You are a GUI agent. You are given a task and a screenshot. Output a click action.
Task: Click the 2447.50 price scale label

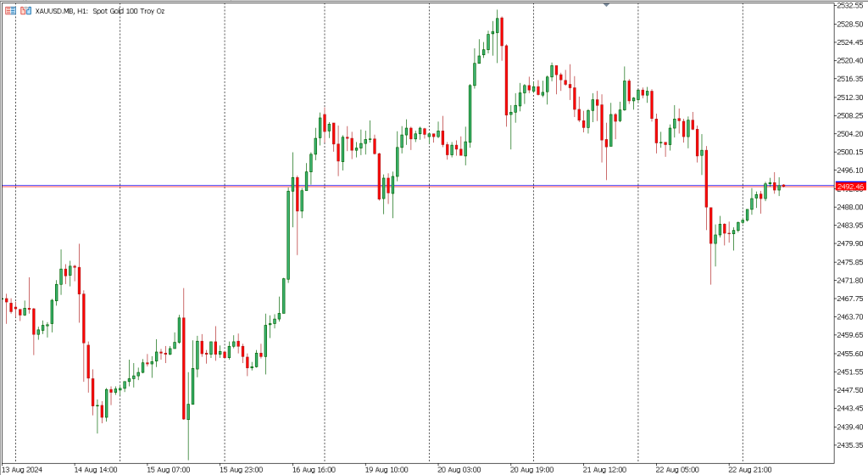click(x=850, y=389)
